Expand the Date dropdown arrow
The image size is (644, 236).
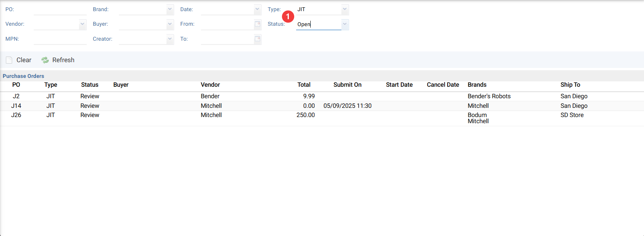pyautogui.click(x=257, y=9)
